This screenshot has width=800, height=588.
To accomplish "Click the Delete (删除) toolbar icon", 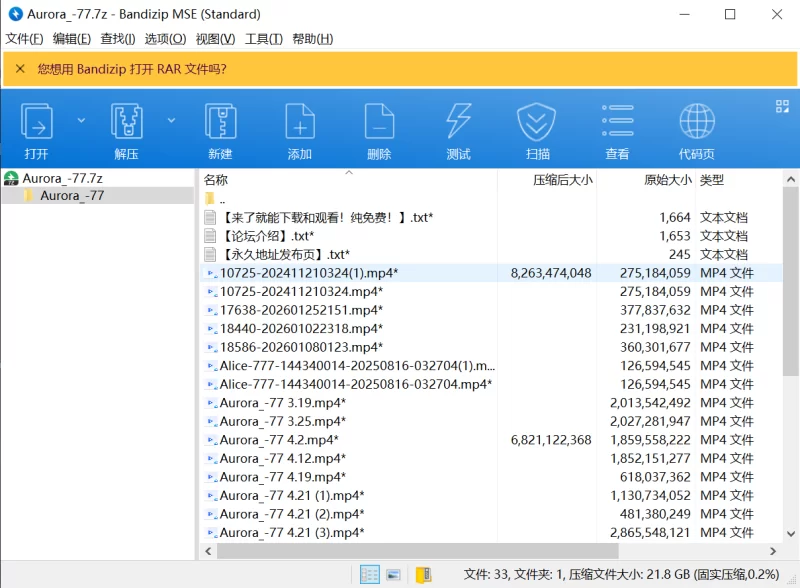I will pos(379,121).
